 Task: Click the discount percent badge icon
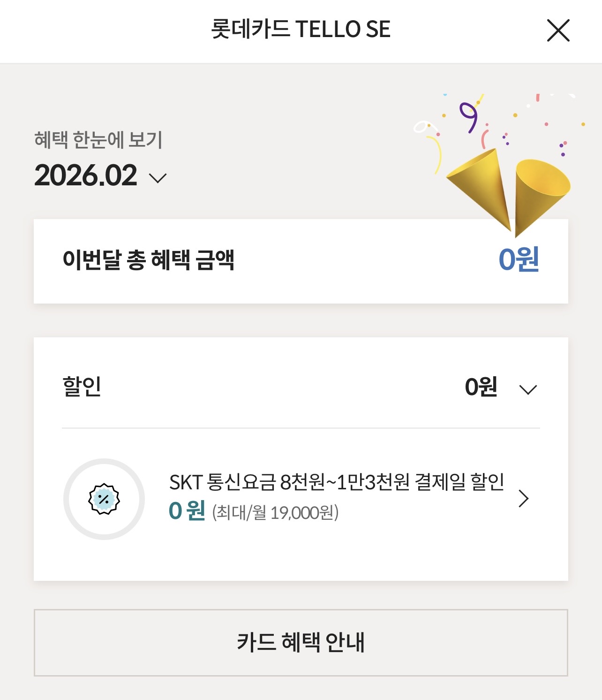click(104, 499)
